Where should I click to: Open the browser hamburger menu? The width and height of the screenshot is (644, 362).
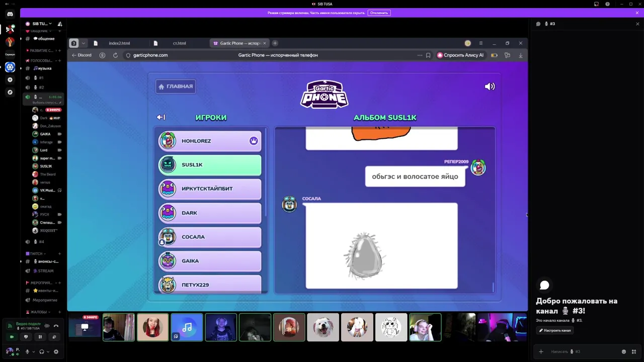(480, 43)
